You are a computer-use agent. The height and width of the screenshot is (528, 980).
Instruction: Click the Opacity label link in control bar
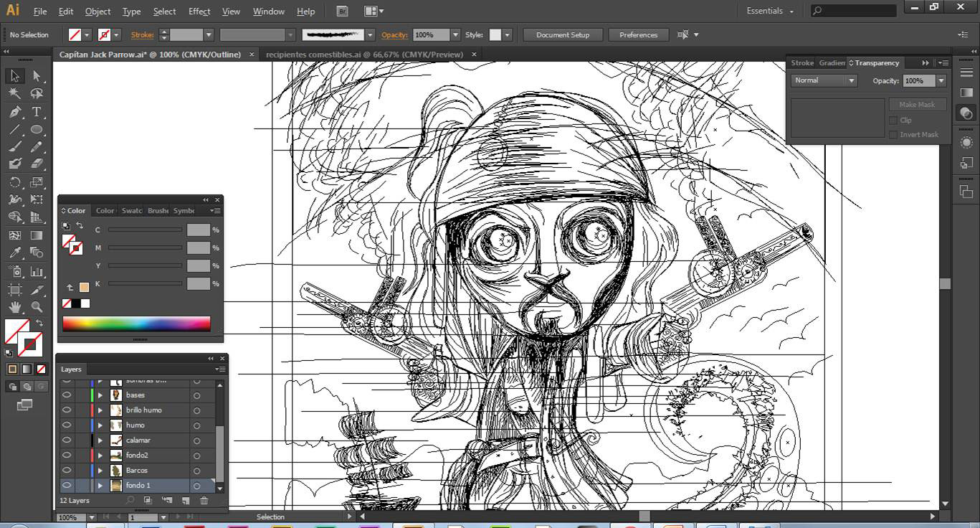(394, 34)
